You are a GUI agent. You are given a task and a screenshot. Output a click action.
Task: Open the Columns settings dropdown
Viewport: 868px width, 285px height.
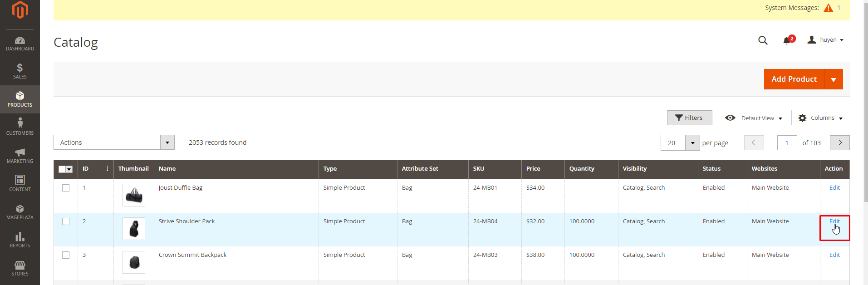pyautogui.click(x=820, y=118)
